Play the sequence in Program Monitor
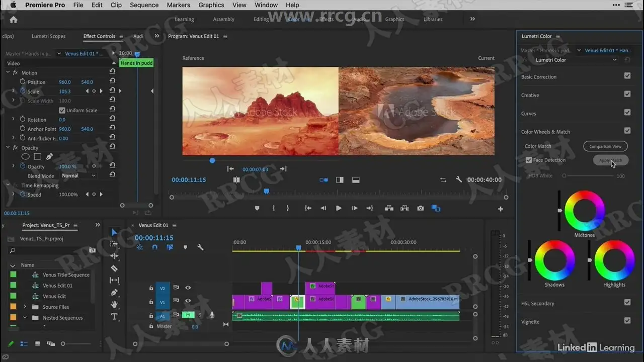 click(x=339, y=208)
